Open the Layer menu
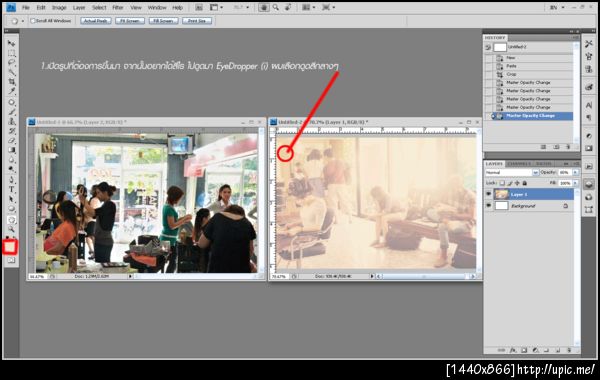 [79, 8]
